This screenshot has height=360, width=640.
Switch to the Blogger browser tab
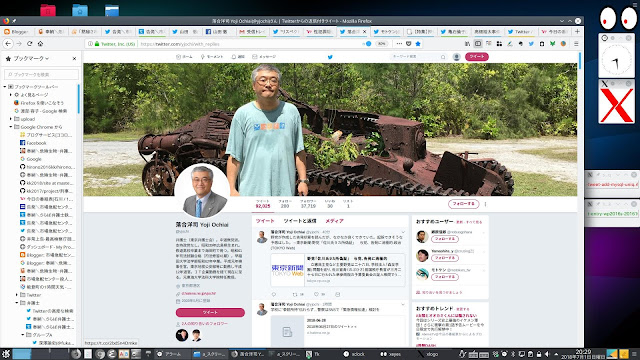tap(16, 31)
